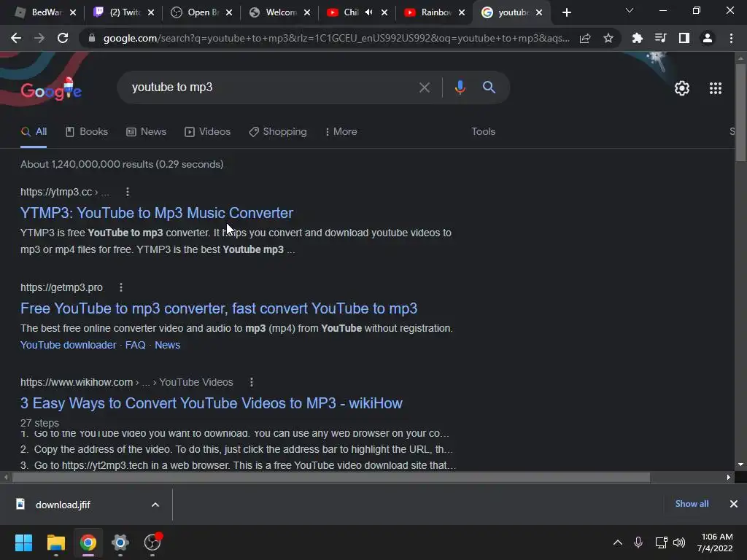Click the address bar URL
The width and height of the screenshot is (747, 560).
point(336,38)
